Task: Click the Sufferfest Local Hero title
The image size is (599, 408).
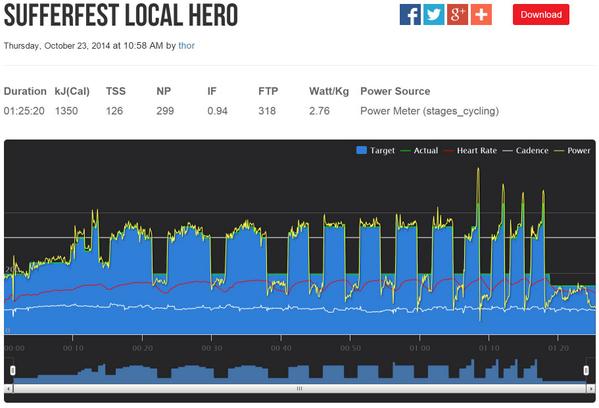Action: (x=121, y=15)
